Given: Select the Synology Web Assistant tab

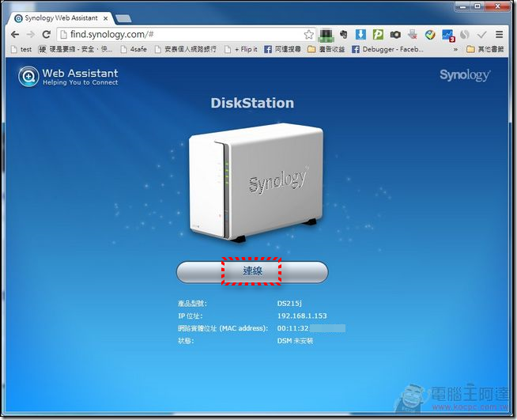Looking at the screenshot, I should (61, 18).
